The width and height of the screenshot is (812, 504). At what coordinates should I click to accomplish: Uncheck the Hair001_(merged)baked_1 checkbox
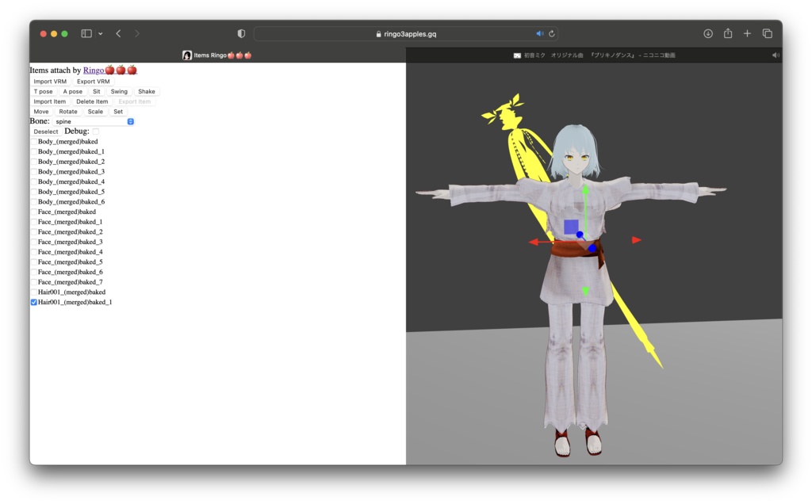click(34, 302)
